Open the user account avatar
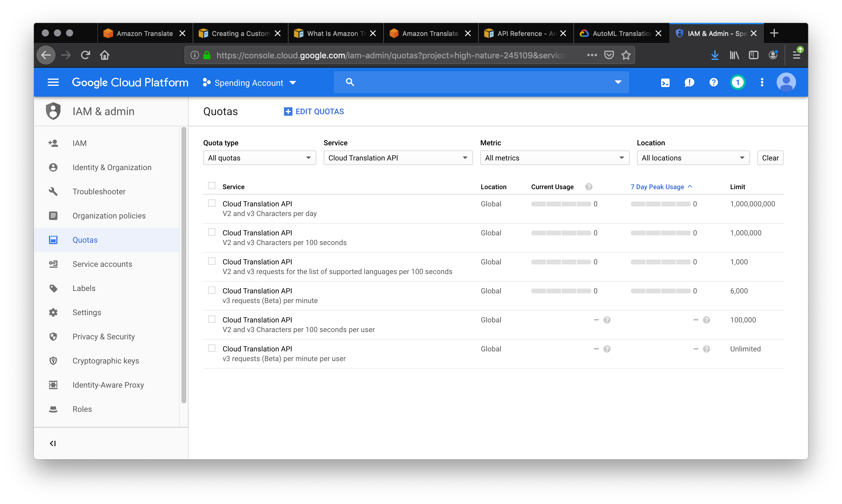 [786, 82]
